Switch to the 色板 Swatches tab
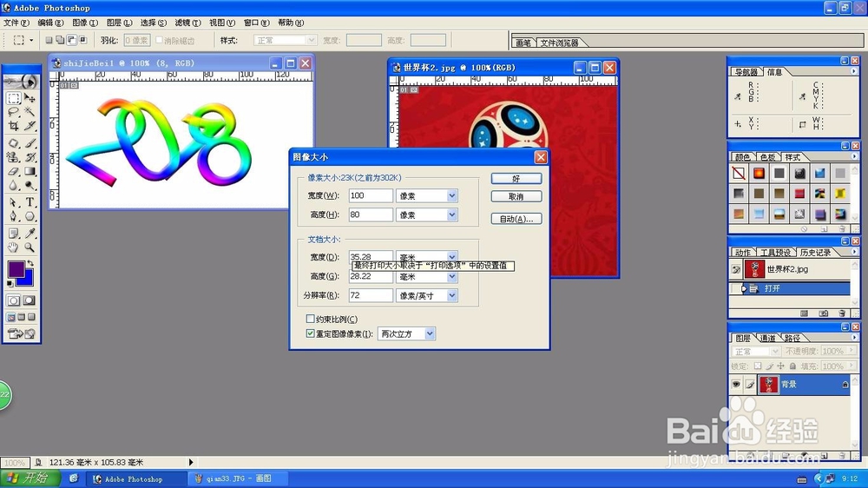Image resolution: width=868 pixels, height=488 pixels. click(767, 157)
